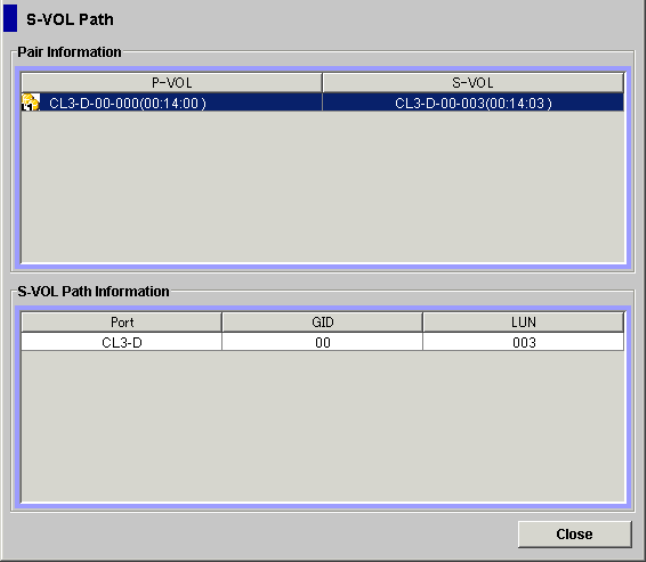
Task: Select P-VOL cell CL3-D-00-000(00:14:00)
Action: 172,103
